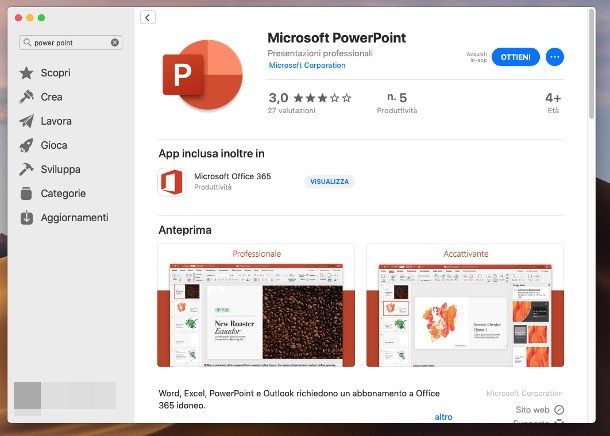610x436 pixels.
Task: Open the Aggiornamenti download icon
Action: coord(26,217)
